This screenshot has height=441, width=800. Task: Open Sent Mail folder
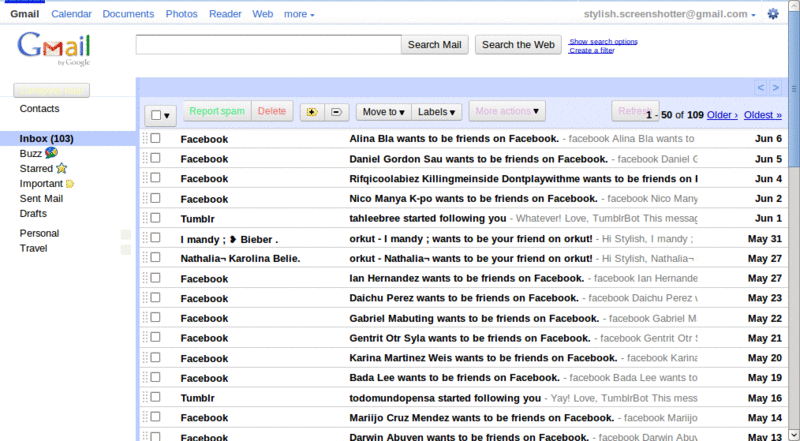[x=41, y=199]
